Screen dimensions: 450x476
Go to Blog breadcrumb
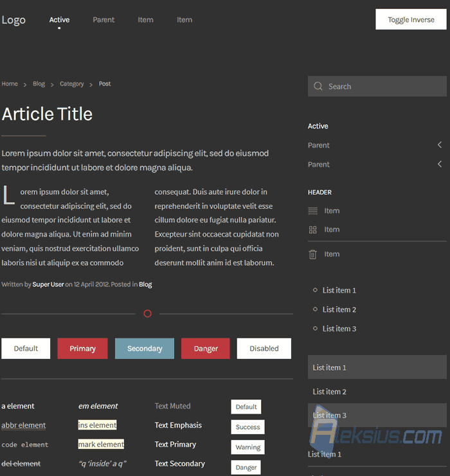(39, 84)
